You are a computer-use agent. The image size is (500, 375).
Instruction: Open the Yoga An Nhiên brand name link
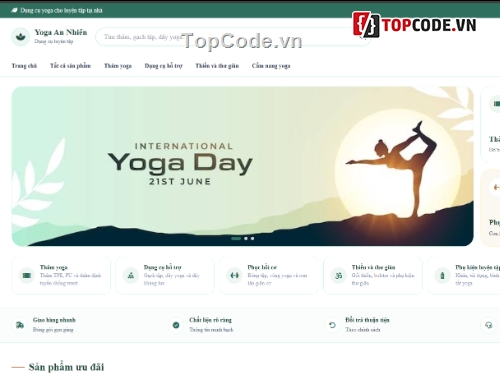point(61,32)
